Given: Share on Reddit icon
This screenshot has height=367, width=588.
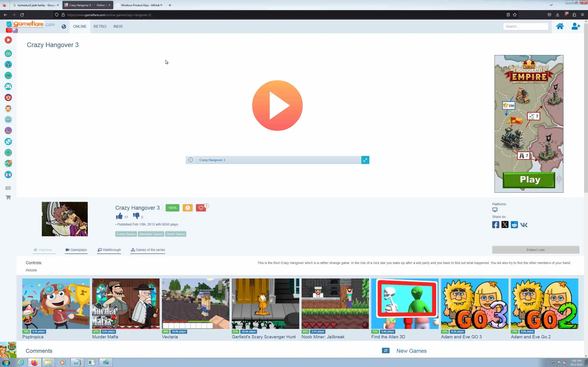Looking at the screenshot, I should coord(514,225).
